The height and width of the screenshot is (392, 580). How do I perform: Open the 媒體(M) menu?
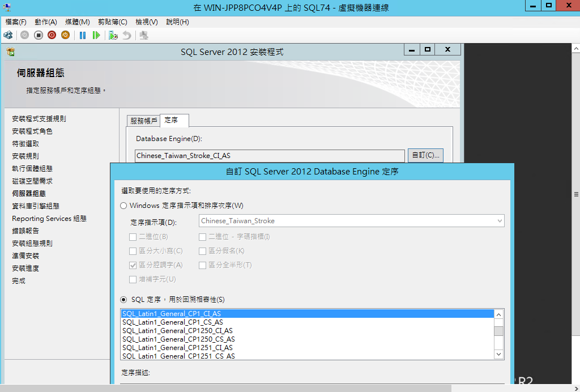77,22
